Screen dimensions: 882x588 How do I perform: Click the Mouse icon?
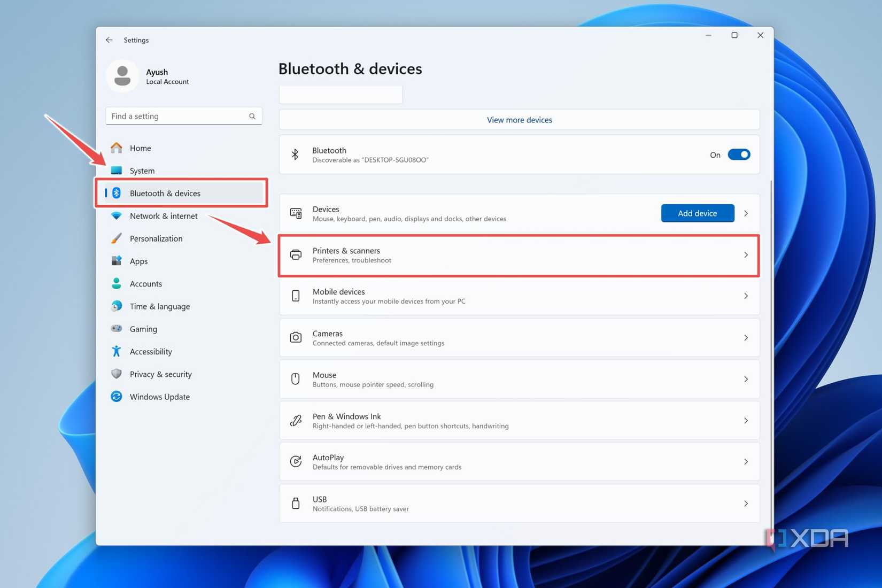coord(296,379)
